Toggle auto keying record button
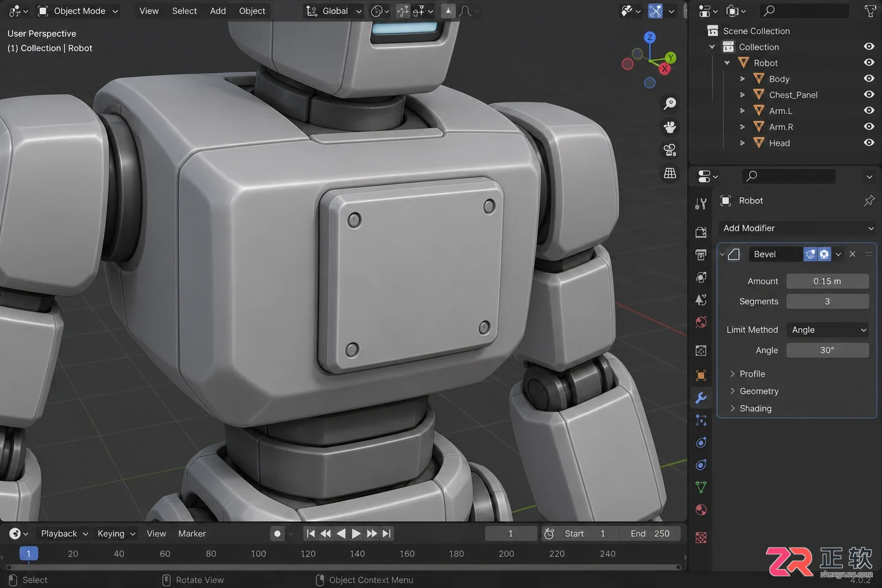Image resolution: width=882 pixels, height=588 pixels. click(277, 534)
